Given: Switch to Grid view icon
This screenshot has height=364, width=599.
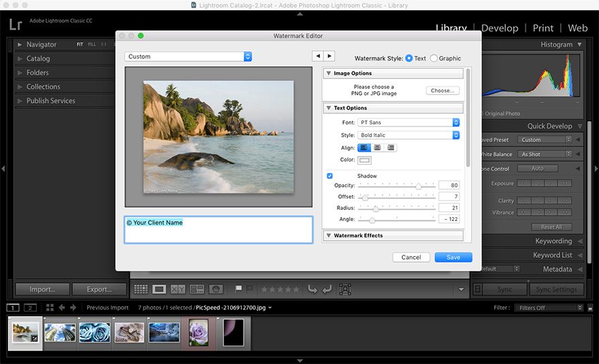Looking at the screenshot, I should click(x=141, y=289).
